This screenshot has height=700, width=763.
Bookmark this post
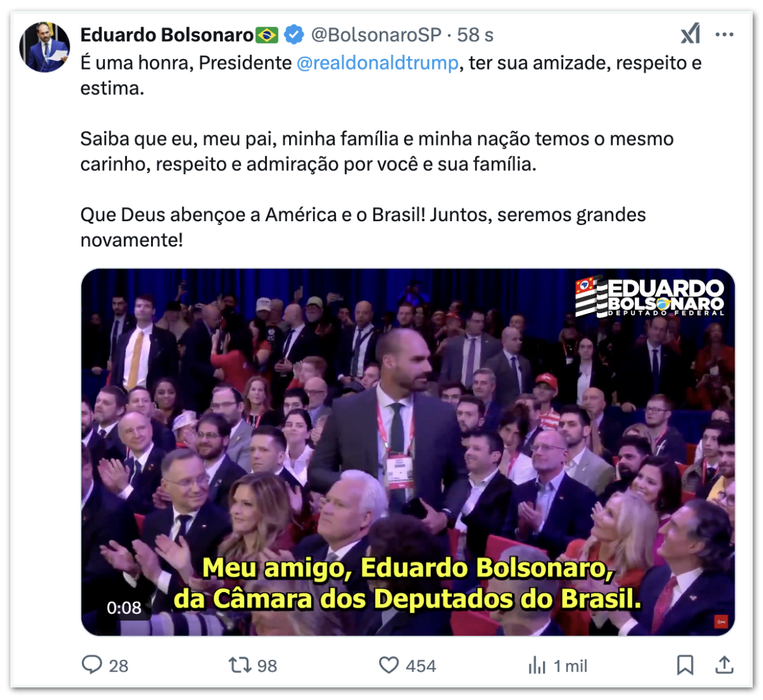(x=685, y=665)
